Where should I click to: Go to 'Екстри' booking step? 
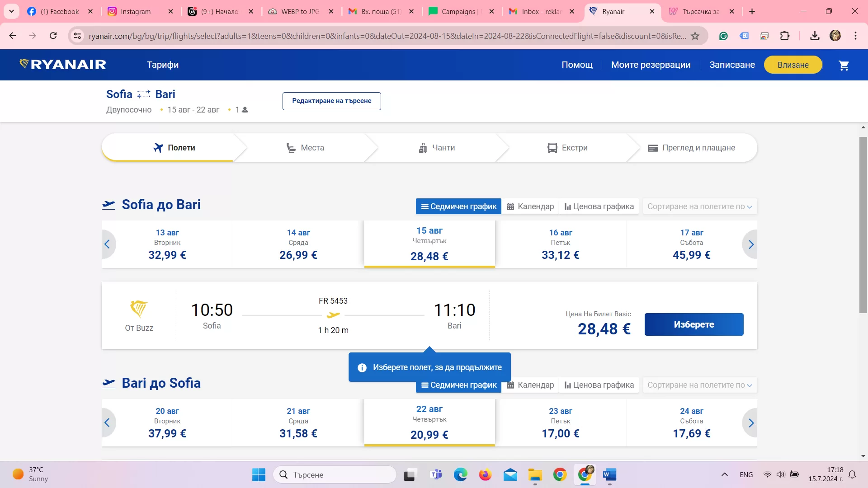coord(567,148)
